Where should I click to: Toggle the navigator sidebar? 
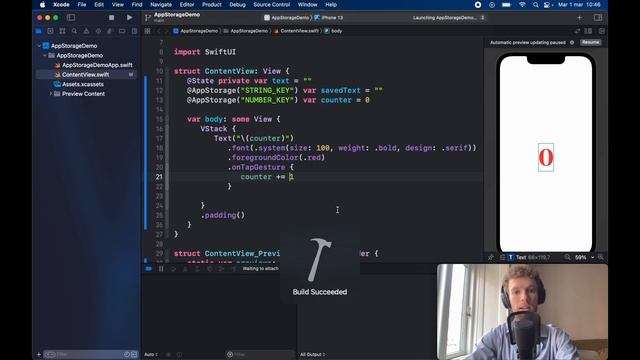click(71, 18)
